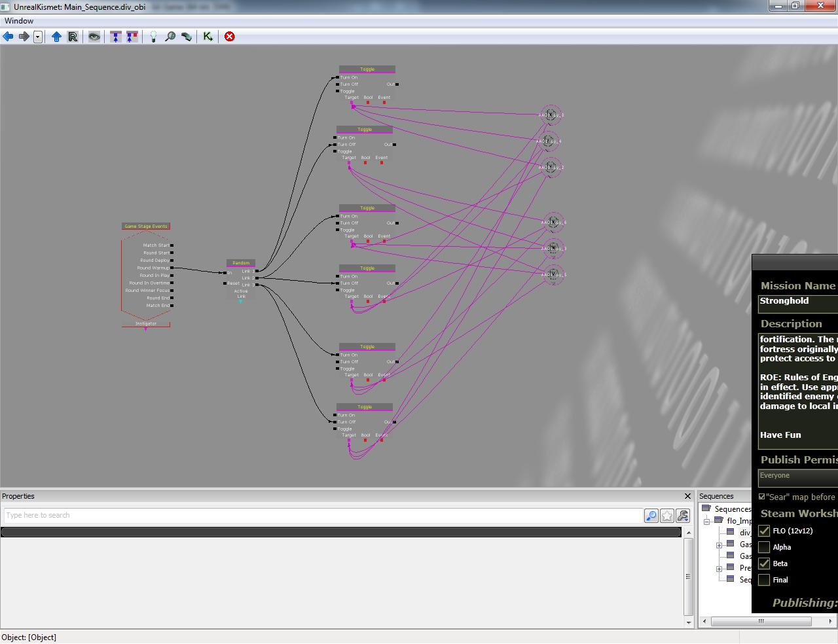Uncheck the Beta checkbox
The image size is (838, 644).
(x=764, y=563)
